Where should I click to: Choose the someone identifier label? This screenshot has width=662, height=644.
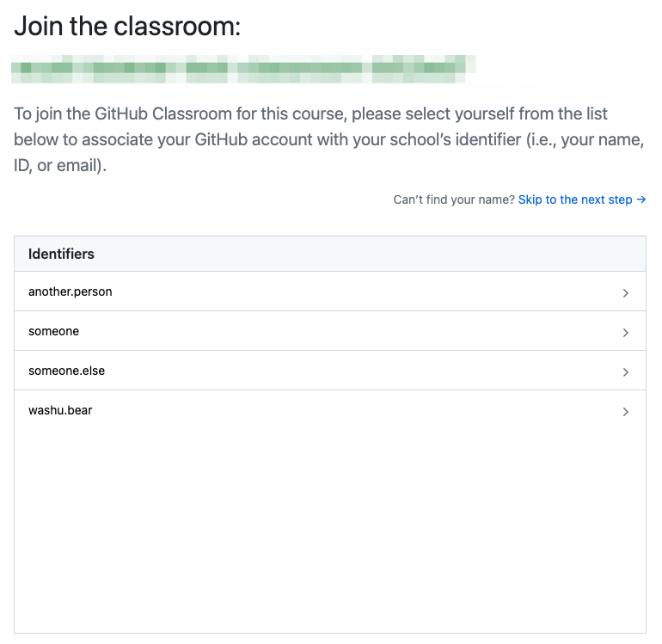point(54,331)
